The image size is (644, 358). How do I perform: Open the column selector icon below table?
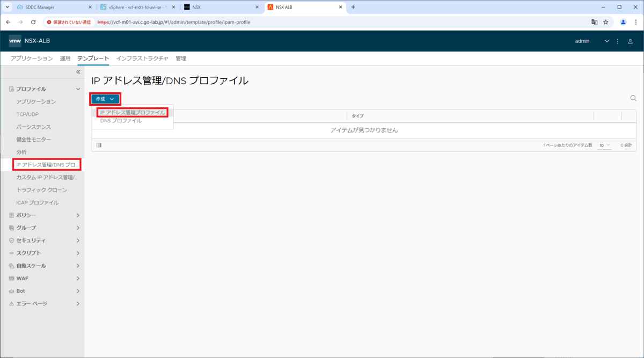click(x=99, y=145)
